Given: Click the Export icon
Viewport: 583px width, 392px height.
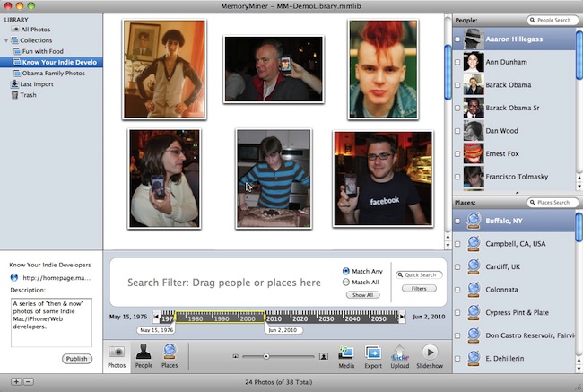Looking at the screenshot, I should click(x=373, y=356).
